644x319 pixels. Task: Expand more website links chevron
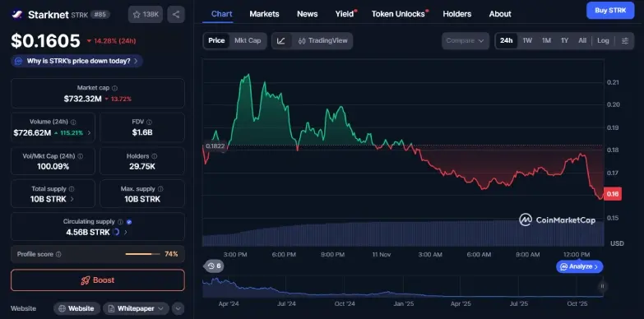[x=178, y=308]
